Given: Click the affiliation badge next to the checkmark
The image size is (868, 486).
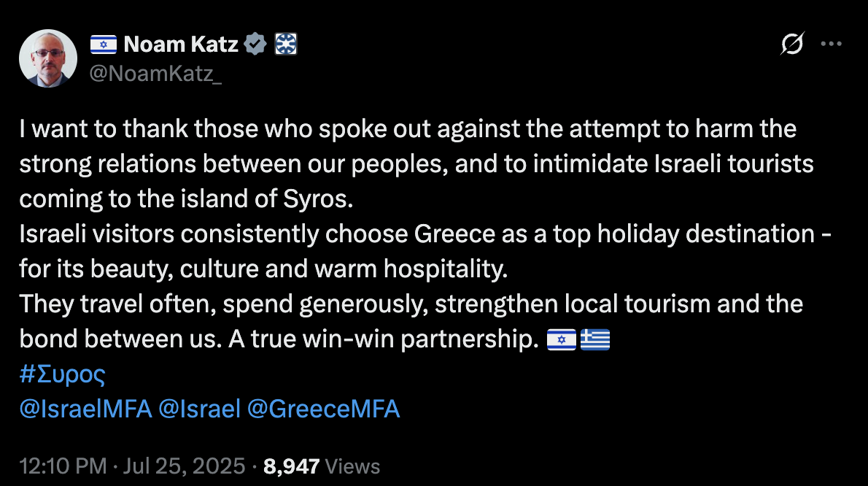Looking at the screenshot, I should point(285,45).
